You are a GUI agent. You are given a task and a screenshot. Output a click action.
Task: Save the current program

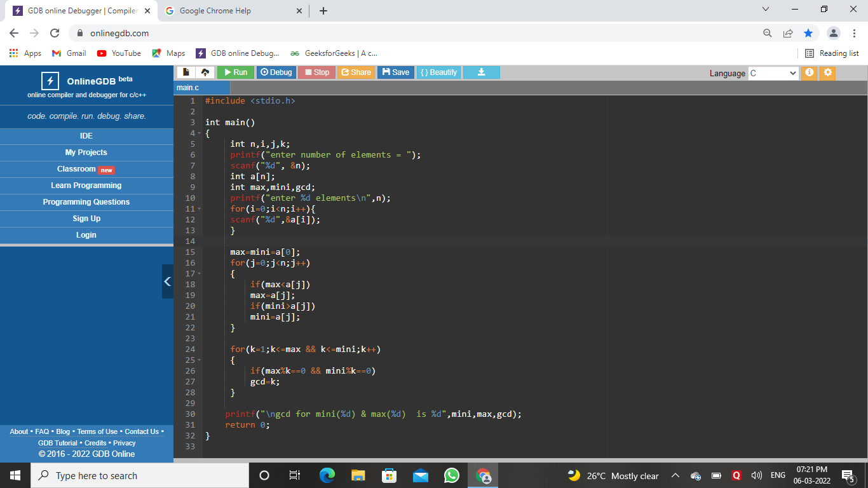(x=395, y=72)
